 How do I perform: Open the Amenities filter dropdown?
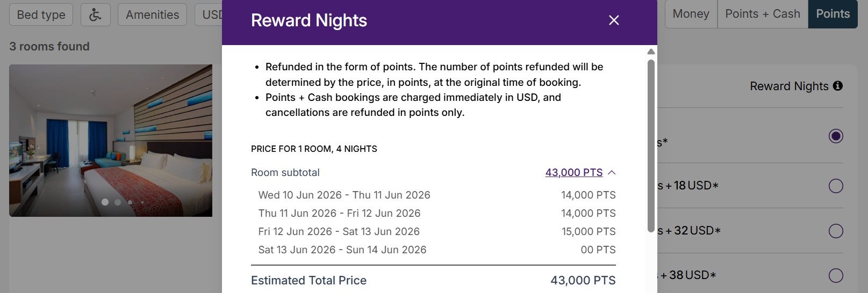click(152, 14)
